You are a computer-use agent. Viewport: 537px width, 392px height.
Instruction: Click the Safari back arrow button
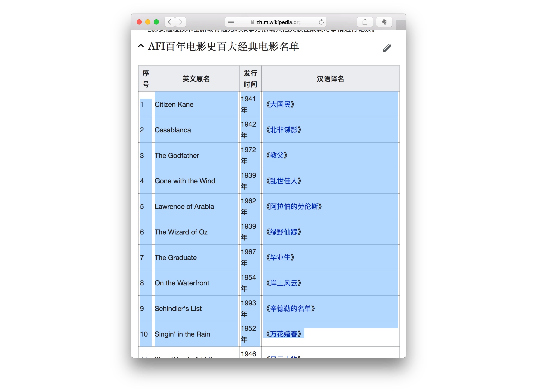click(170, 22)
